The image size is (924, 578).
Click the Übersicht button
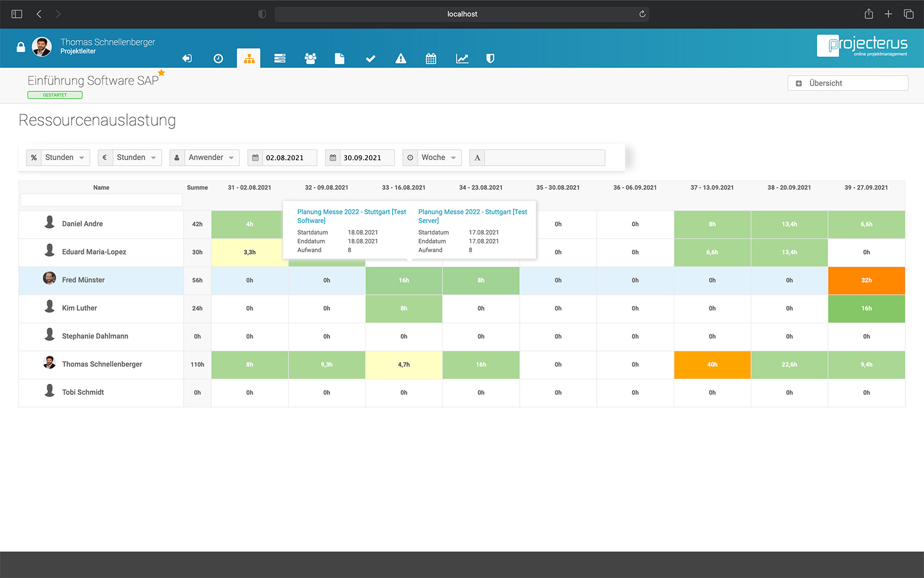pos(847,83)
